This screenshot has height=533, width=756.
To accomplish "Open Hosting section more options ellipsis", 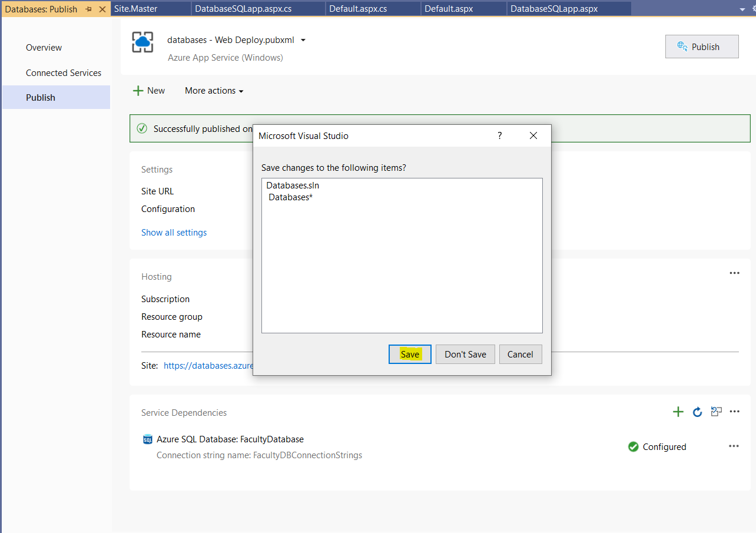I will [734, 273].
